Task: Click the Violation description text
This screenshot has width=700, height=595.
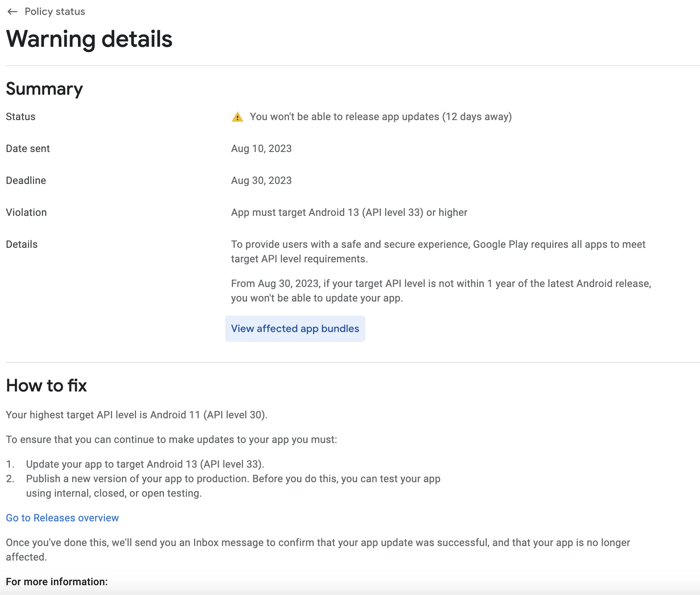Action: (349, 213)
